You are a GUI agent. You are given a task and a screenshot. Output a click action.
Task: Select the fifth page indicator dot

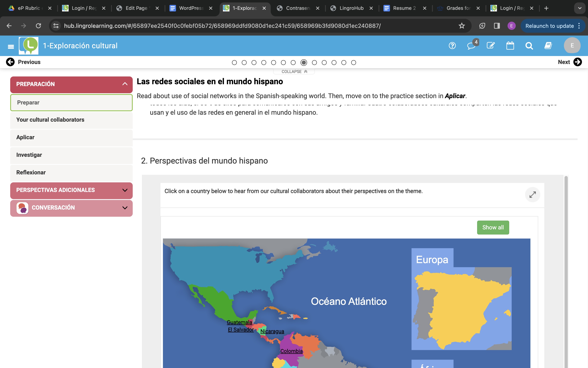coord(274,63)
